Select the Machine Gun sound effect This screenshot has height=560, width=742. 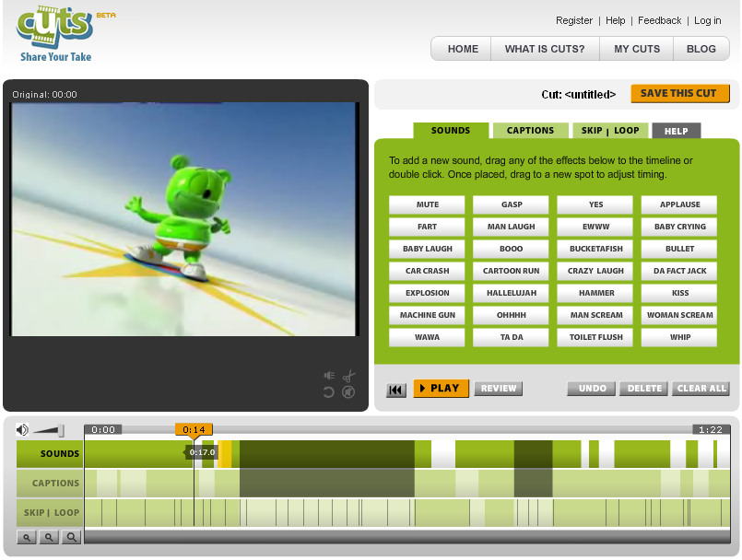427,315
